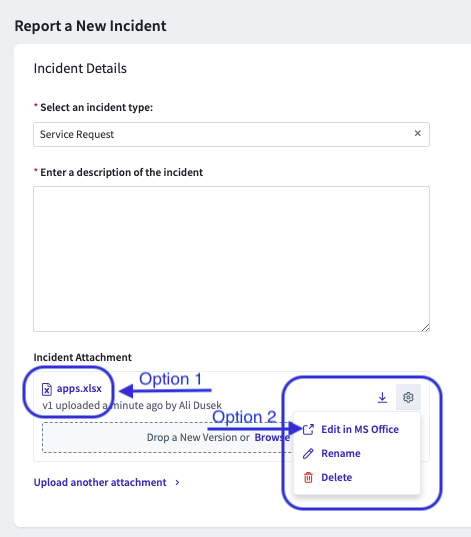Screen dimensions: 471x537
Task: Click the pencil icon next to Rename
Action: [x=308, y=453]
